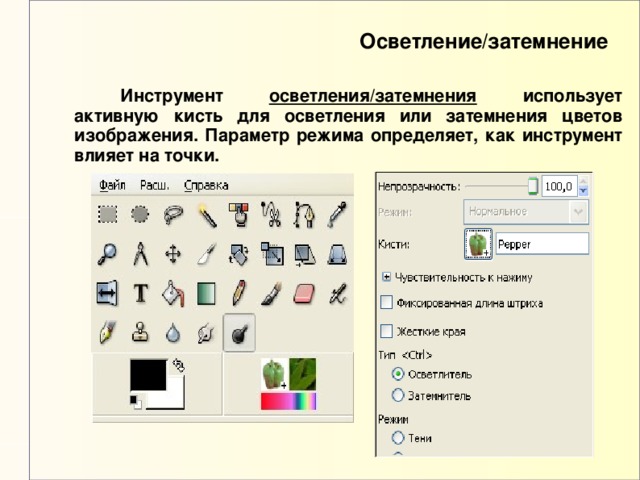Choose the Free Select lasso tool
This screenshot has height=480, width=640.
(x=173, y=215)
